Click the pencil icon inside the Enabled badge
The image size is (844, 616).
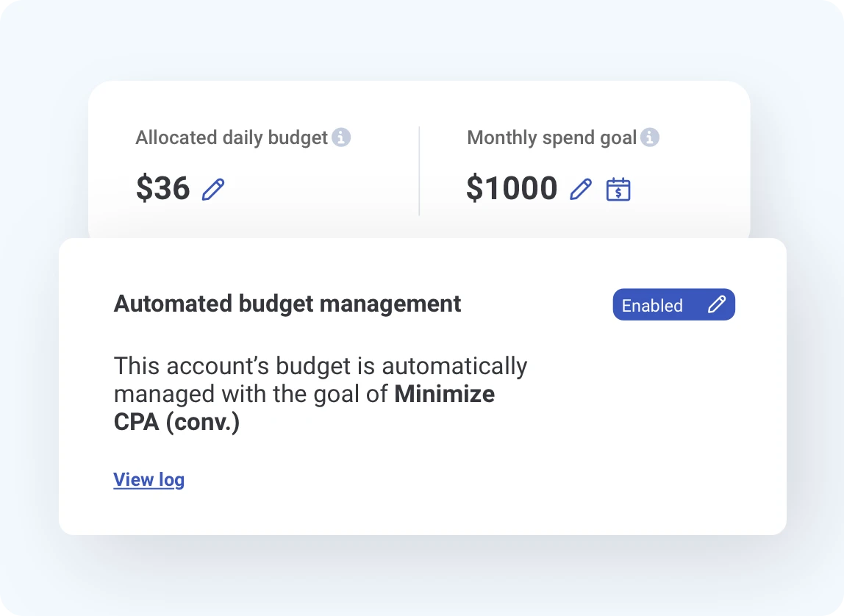[x=716, y=304]
